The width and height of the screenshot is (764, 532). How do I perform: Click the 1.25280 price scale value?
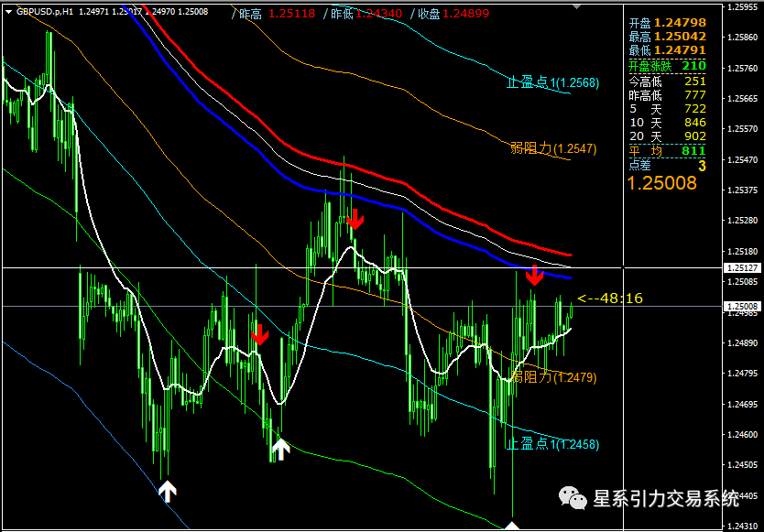pyautogui.click(x=744, y=221)
